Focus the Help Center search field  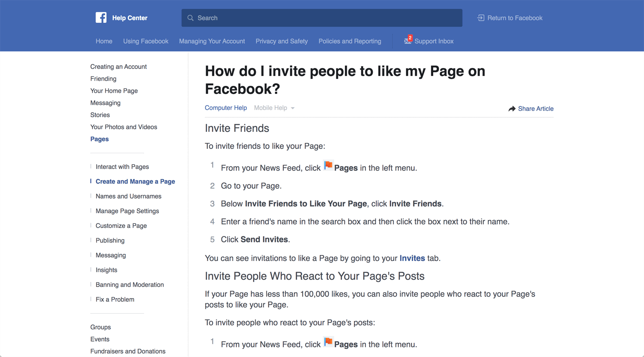[x=322, y=18]
